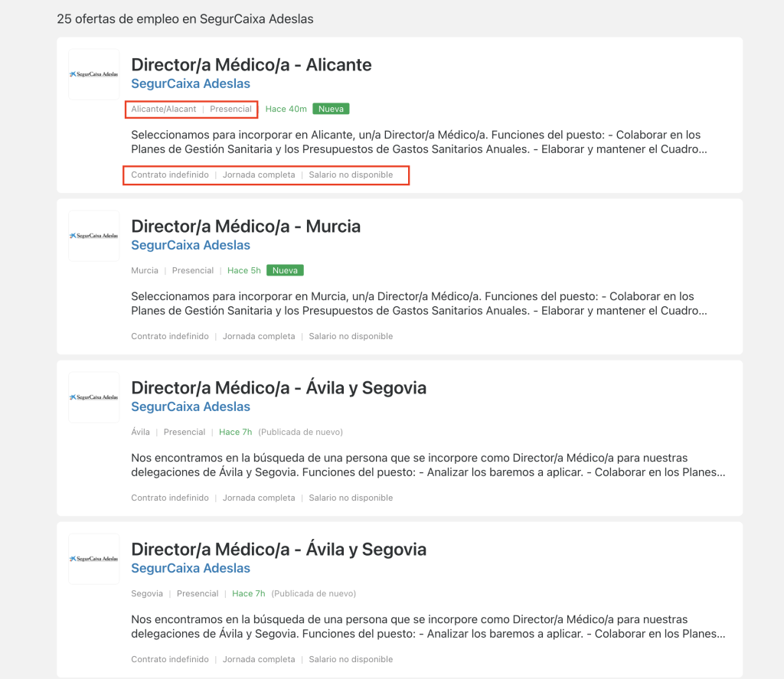The width and height of the screenshot is (784, 679).
Task: Open the Director/a Médico/a - Alicante job title
Action: (x=251, y=65)
